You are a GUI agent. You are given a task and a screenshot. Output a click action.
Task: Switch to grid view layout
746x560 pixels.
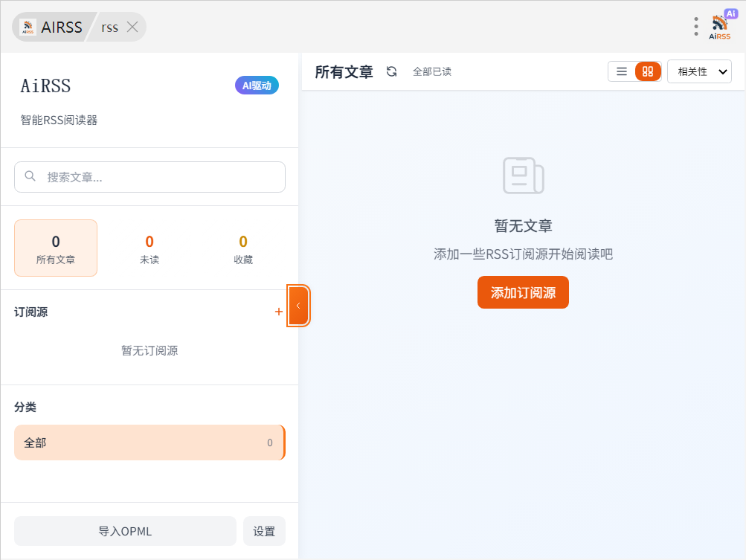coord(648,71)
